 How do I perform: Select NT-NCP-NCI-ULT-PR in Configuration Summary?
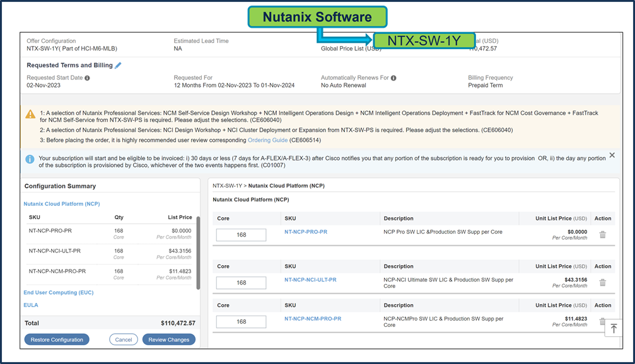(55, 251)
